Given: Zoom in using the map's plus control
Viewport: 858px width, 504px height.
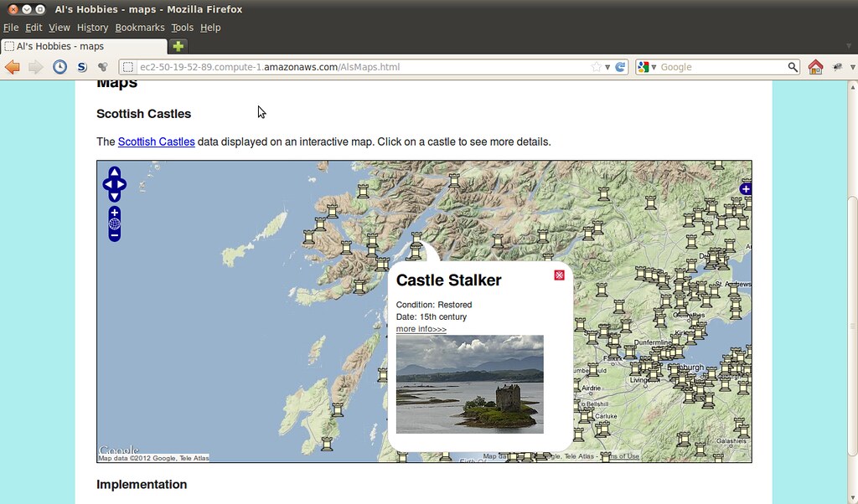Looking at the screenshot, I should pos(114,212).
